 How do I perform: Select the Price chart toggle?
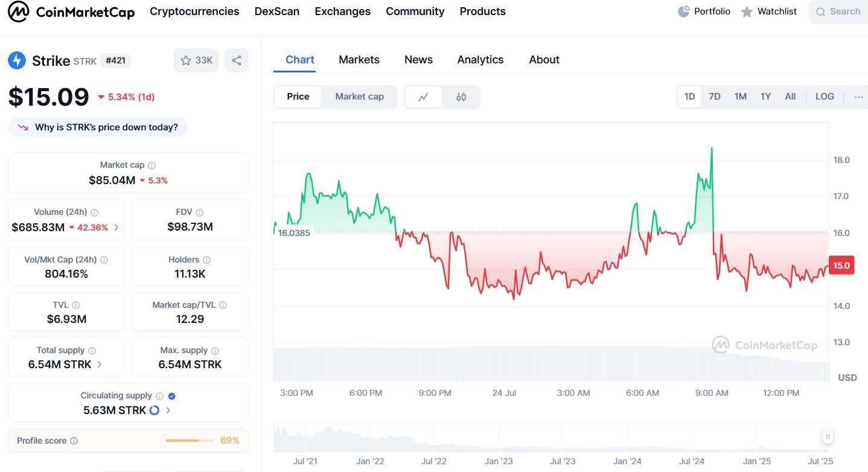point(298,97)
